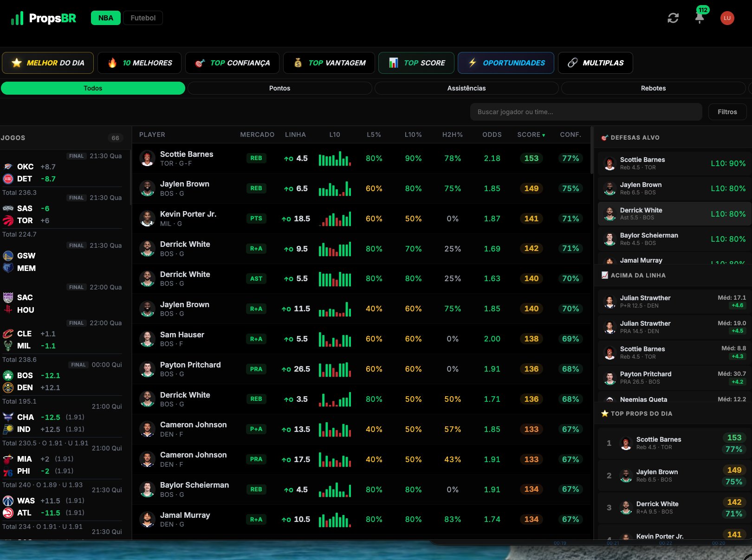Sort by the ODDS column header

coord(492,135)
